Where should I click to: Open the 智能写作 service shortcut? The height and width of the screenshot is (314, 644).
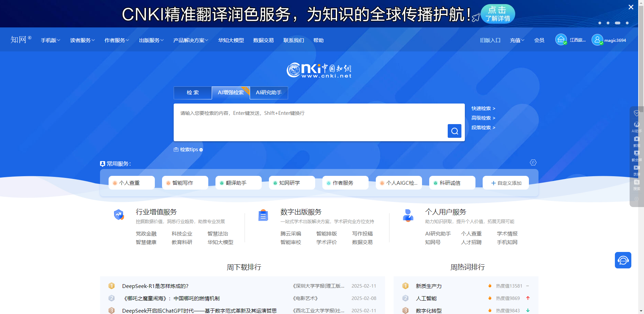[185, 183]
